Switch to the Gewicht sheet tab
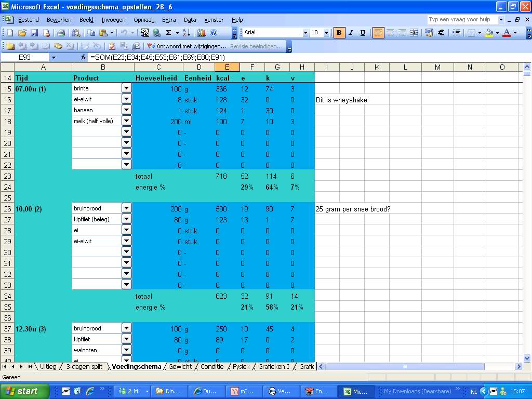 click(x=180, y=366)
